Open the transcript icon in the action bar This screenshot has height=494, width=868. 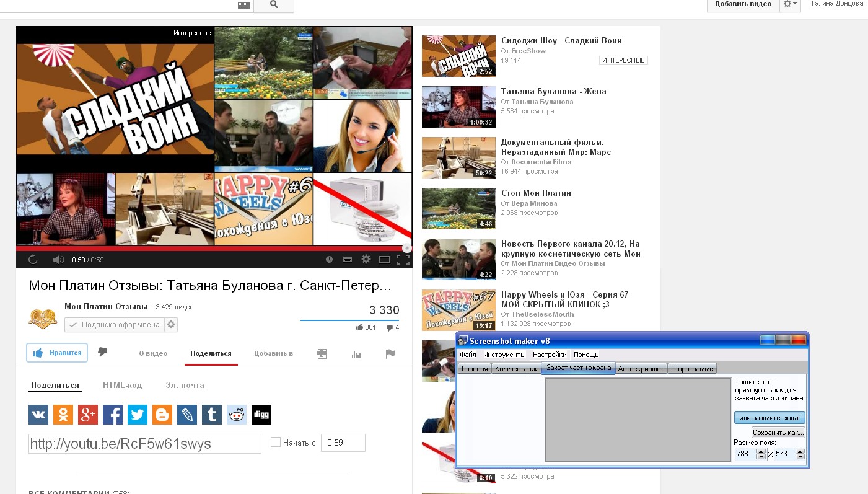322,354
